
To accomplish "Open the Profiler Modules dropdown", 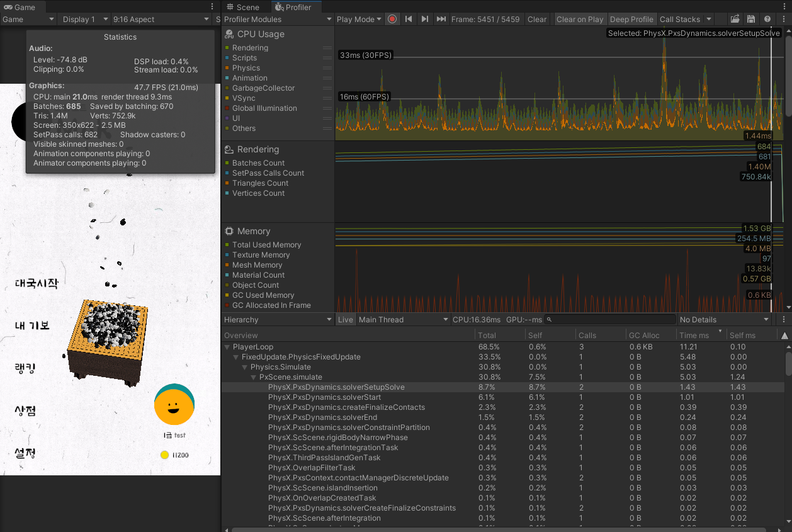I will click(x=278, y=19).
